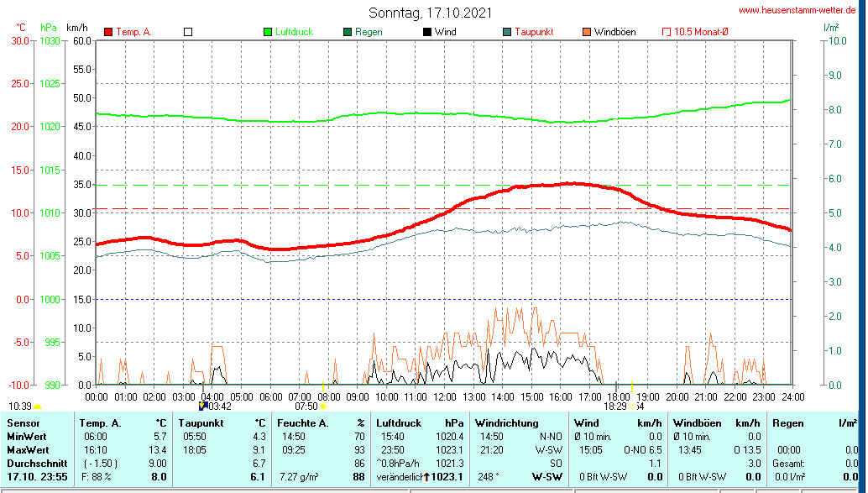Viewport: 868px width, 493px height.
Task: Click the empty white legend box
Action: pyautogui.click(x=188, y=32)
